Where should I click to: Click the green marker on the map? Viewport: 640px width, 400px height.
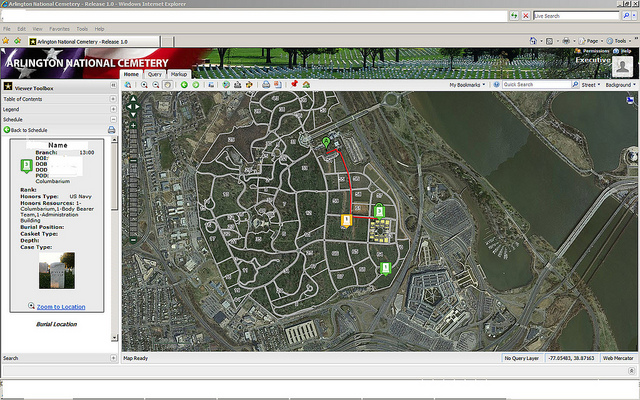coord(326,144)
